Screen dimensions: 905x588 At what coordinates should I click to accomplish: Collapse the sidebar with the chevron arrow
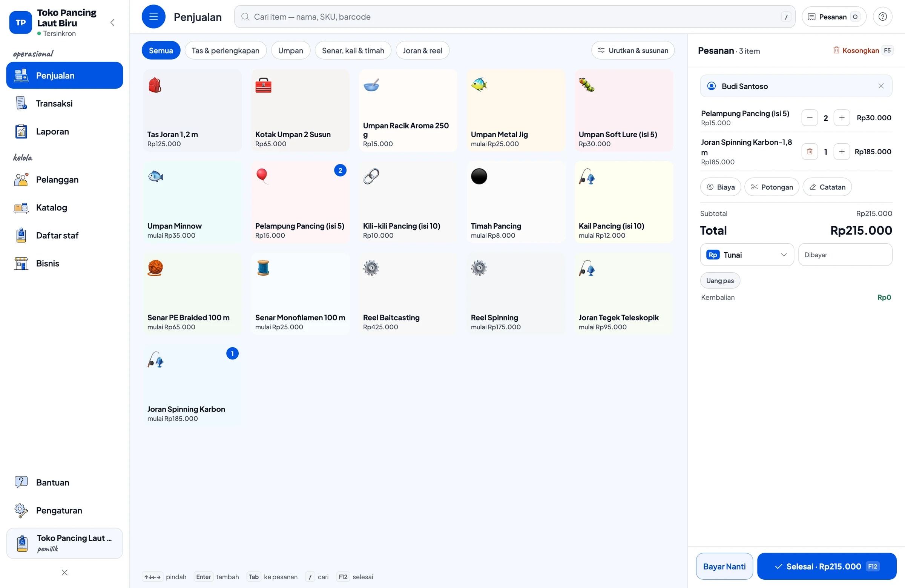112,22
